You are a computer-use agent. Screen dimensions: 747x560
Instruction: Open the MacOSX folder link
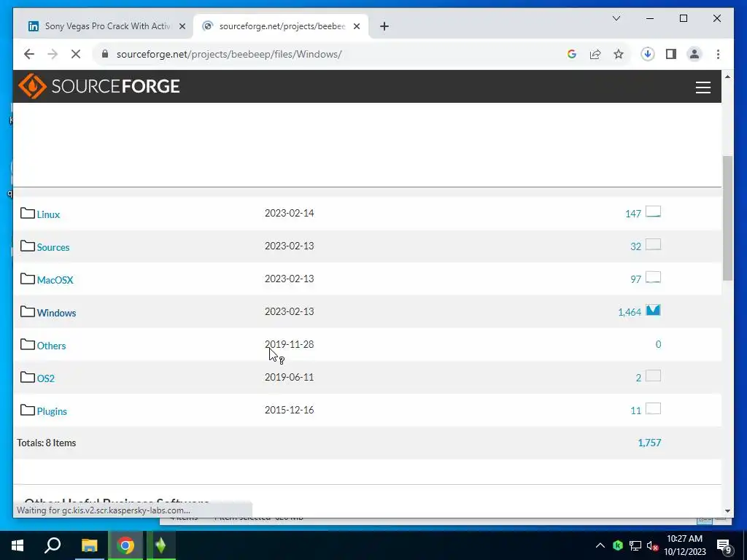55,281
